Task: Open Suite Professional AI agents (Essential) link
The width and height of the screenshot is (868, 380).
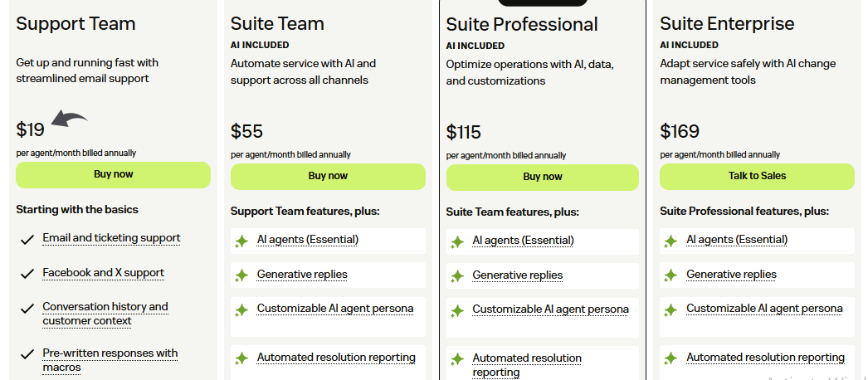Action: click(x=523, y=241)
